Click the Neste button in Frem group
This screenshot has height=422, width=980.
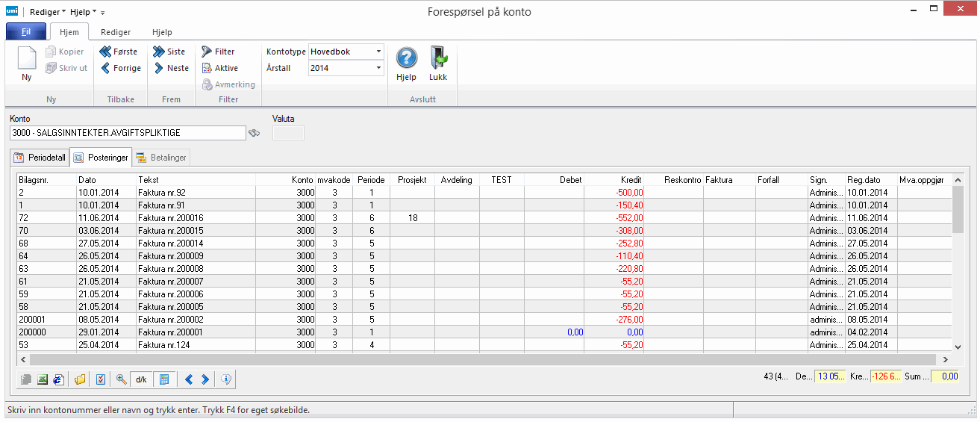(x=171, y=68)
